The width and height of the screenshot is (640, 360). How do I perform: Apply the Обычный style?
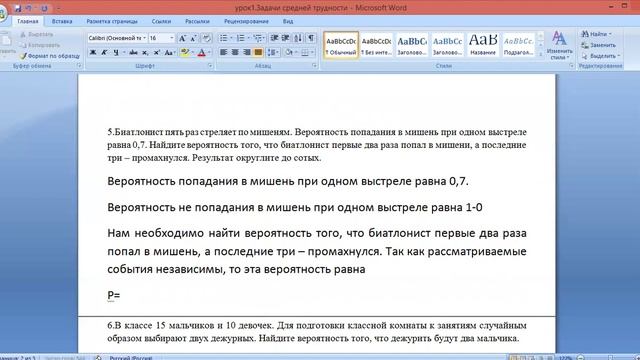tap(341, 45)
